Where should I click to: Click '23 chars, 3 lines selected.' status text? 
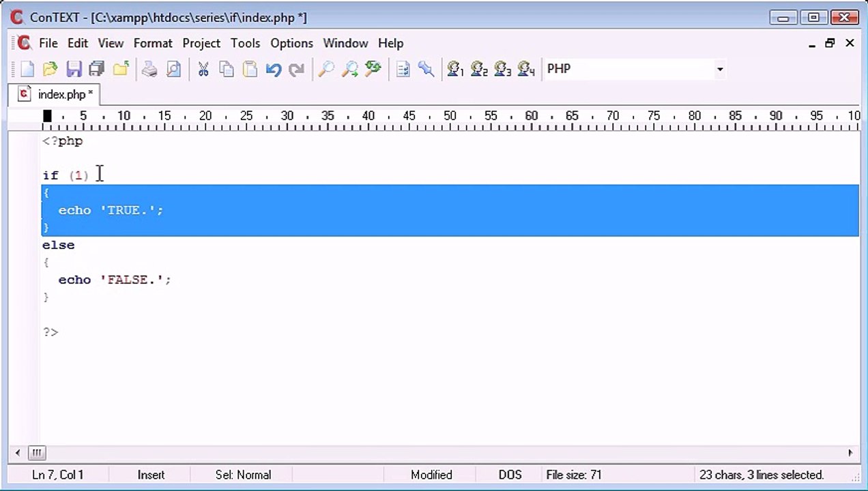point(761,475)
